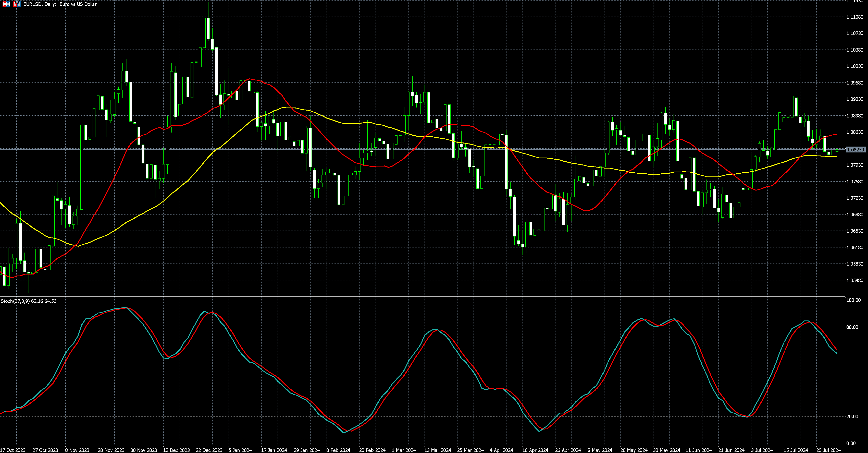Click the 20.00 stochastic level label
This screenshot has height=453, width=868.
(852, 416)
